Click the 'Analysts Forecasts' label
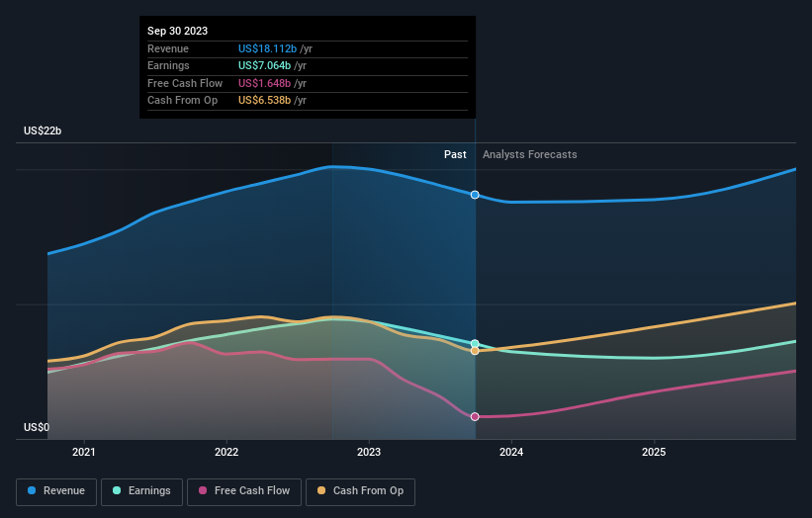The width and height of the screenshot is (812, 518). coord(530,155)
